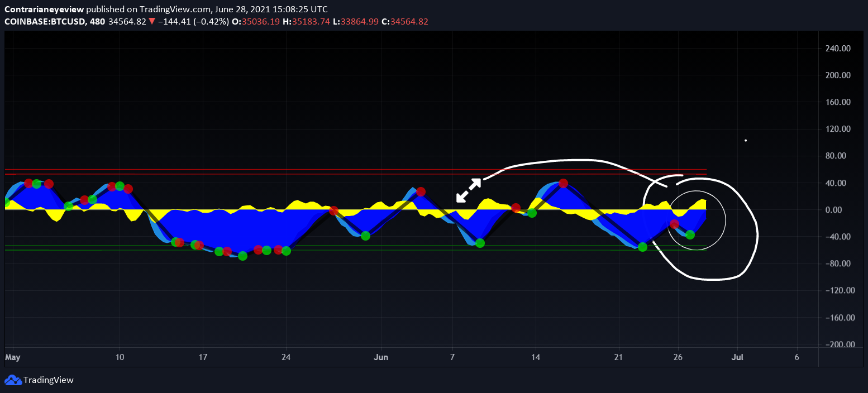Click the 14 date label on the time axis
This screenshot has height=393, width=868.
[535, 357]
